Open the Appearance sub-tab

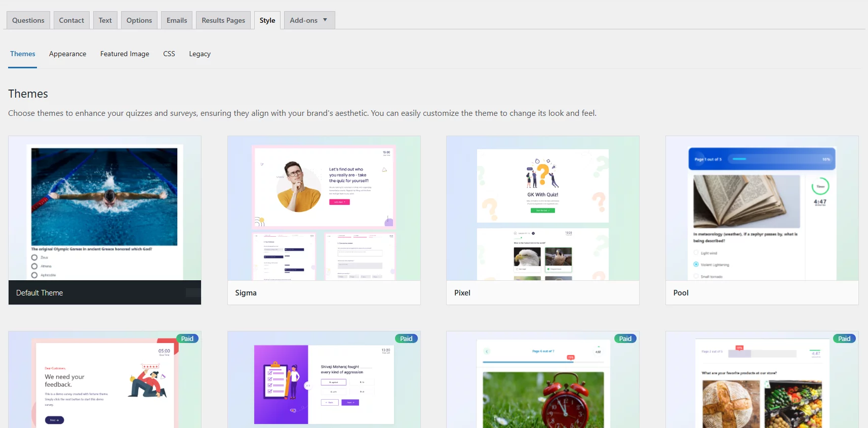[68, 54]
